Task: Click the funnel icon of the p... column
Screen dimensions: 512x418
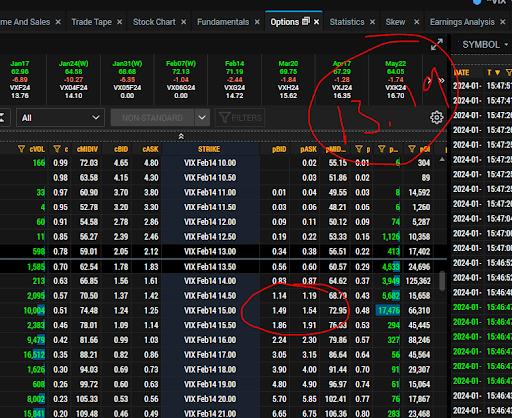Action: pyautogui.click(x=382, y=149)
